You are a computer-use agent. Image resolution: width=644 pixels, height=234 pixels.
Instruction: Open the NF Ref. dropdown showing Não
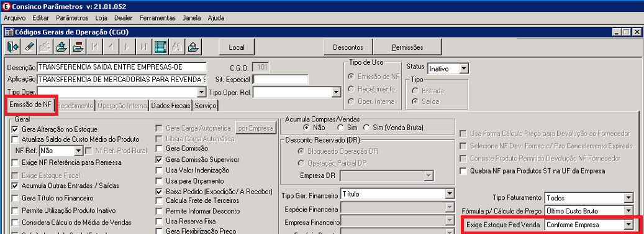point(79,151)
